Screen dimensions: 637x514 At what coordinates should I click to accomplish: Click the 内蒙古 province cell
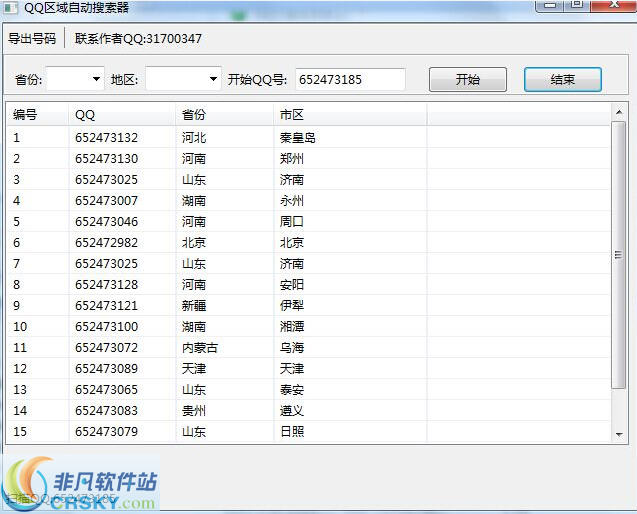pos(200,348)
